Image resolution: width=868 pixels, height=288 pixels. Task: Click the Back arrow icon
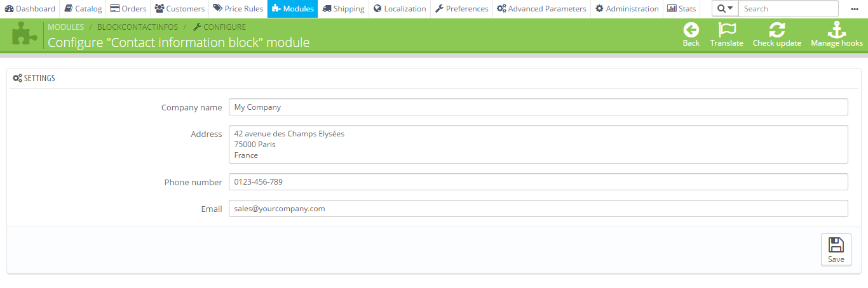691,30
